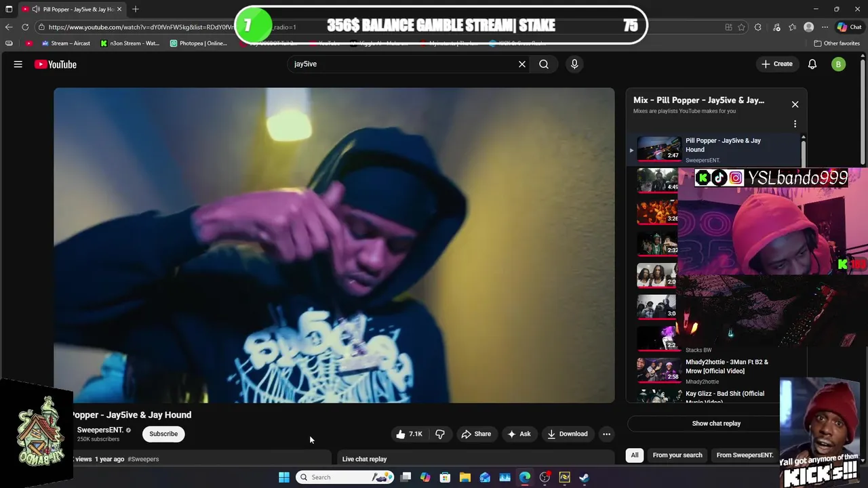Download the video
Image resolution: width=868 pixels, height=488 pixels.
coord(567,434)
